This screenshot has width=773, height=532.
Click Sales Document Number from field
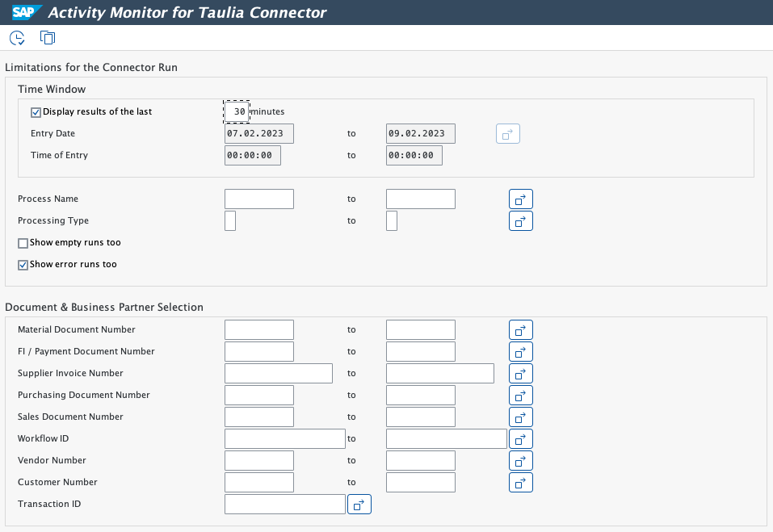[x=259, y=417]
